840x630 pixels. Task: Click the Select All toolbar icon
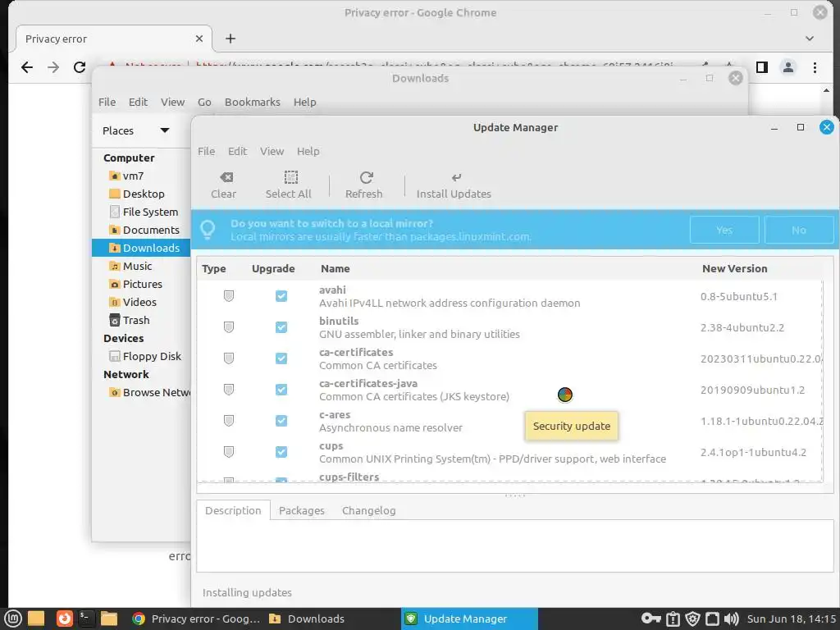coord(290,177)
